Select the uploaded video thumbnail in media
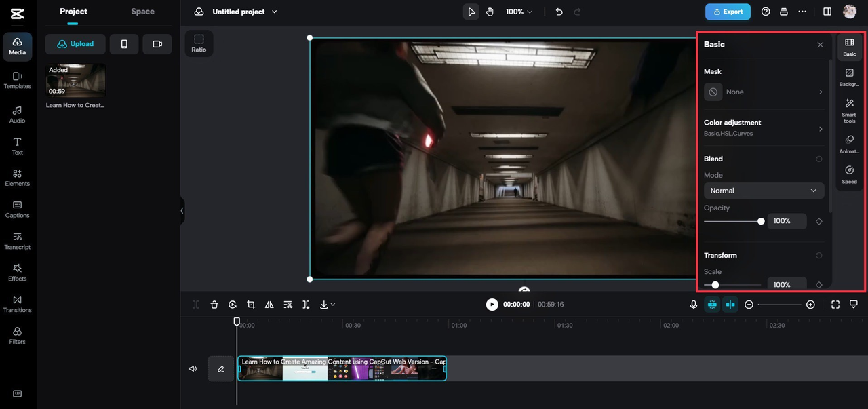 click(75, 81)
